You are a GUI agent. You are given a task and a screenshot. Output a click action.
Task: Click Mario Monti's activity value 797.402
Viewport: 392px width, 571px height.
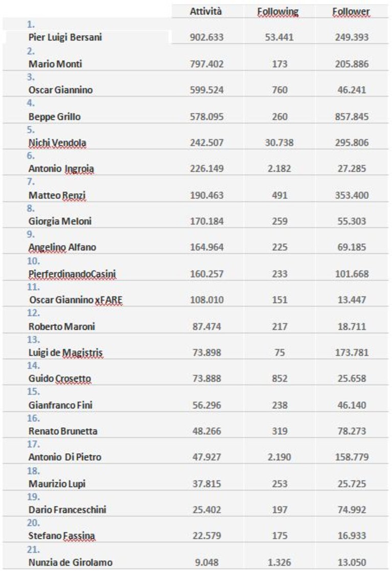click(x=207, y=64)
